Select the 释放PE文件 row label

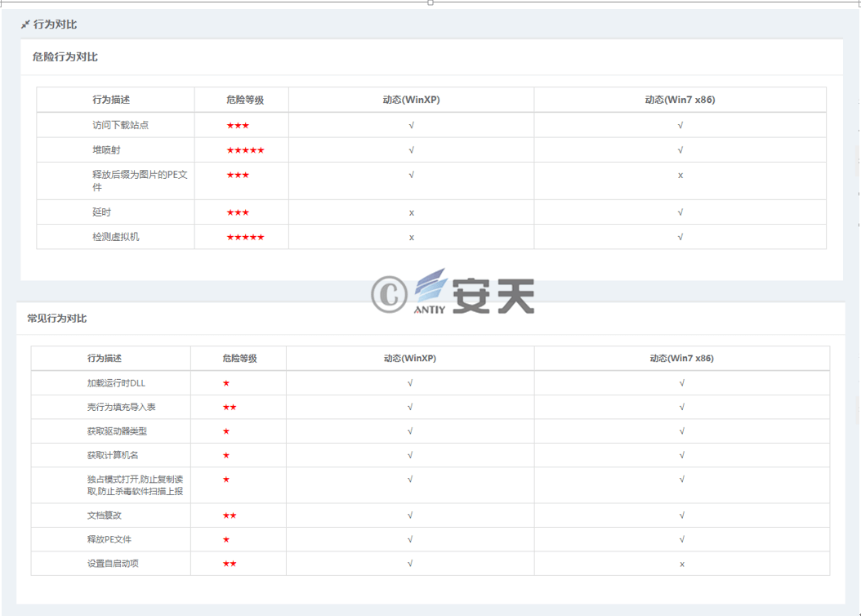(109, 539)
